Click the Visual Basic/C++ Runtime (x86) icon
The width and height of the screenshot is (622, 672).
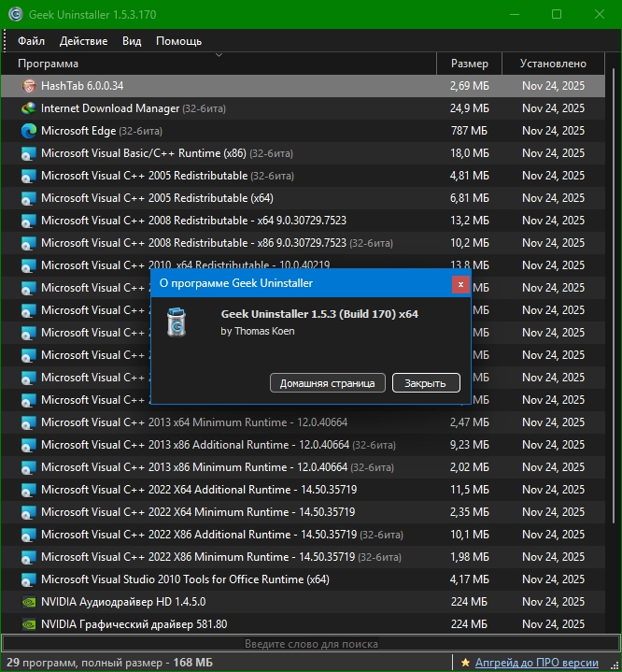[x=29, y=153]
